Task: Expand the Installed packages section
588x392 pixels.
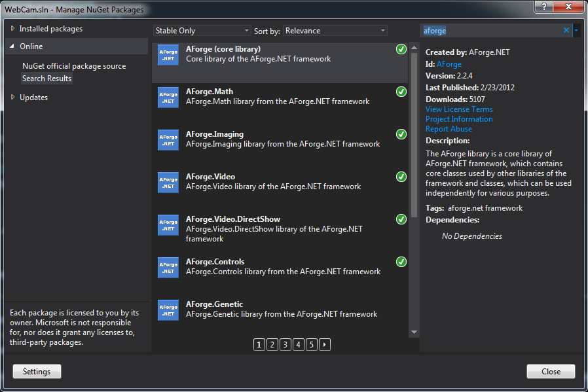Action: 12,29
